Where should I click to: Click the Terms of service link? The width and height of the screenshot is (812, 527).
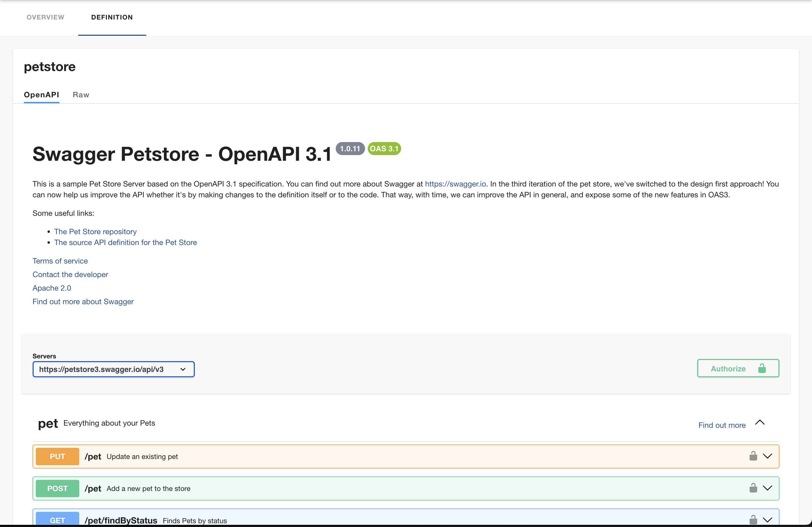coord(60,261)
